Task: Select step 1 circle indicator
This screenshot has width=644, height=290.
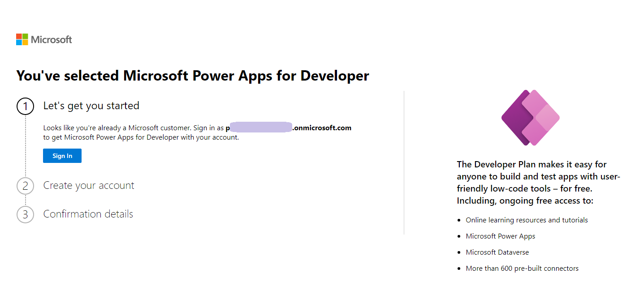Action: [25, 107]
